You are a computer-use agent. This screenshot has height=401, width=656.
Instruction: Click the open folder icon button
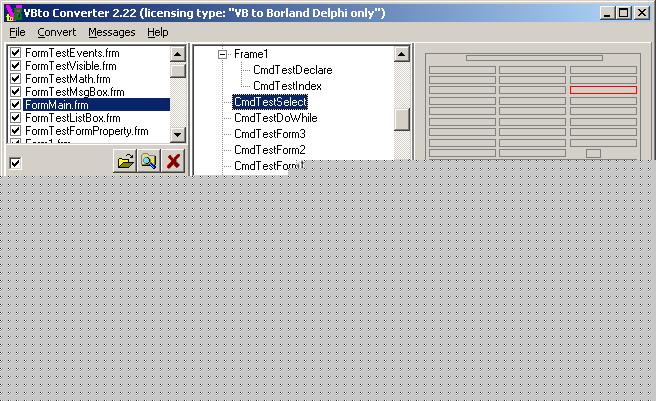point(125,161)
